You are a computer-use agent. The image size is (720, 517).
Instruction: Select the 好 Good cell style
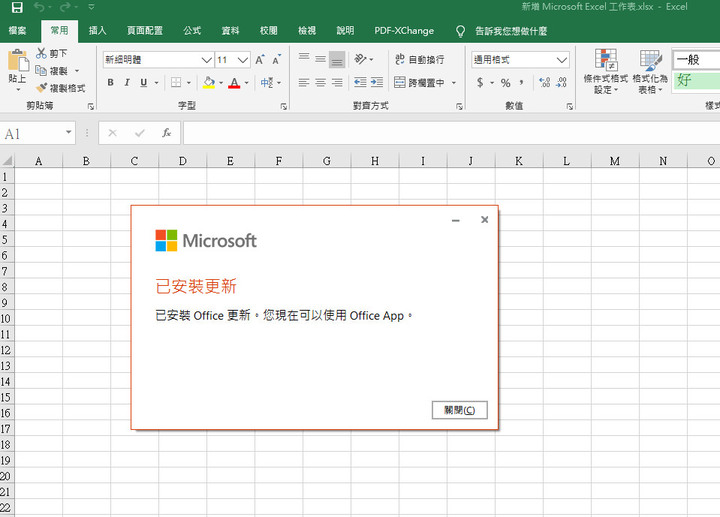(696, 81)
